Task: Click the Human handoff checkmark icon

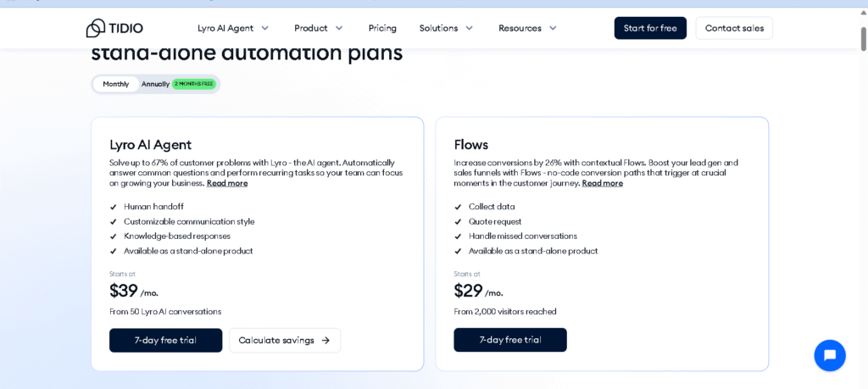Action: (114, 207)
